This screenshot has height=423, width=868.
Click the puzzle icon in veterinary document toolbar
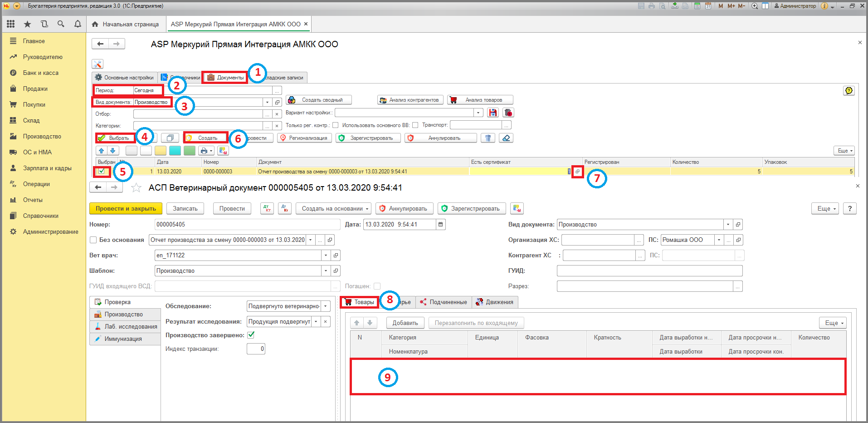click(x=517, y=208)
